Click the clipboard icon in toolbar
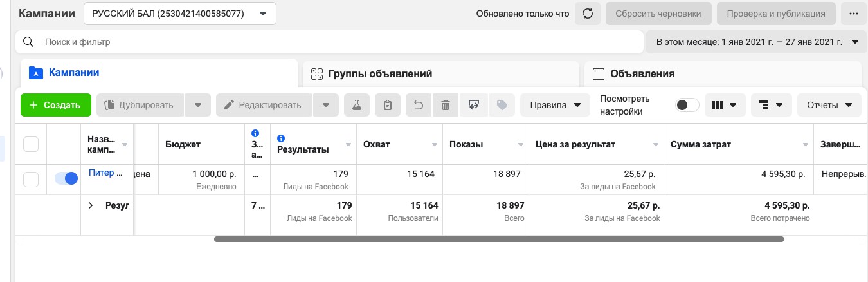This screenshot has width=868, height=282. click(387, 105)
